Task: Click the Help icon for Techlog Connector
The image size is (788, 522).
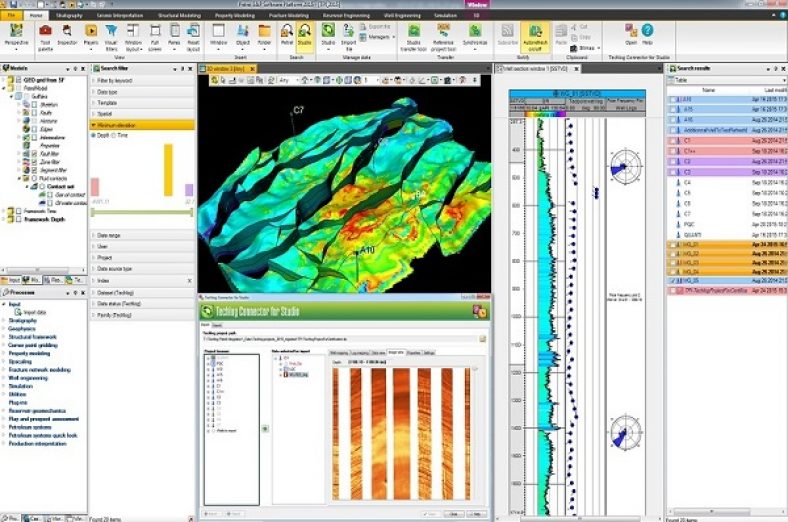Action: pos(647,35)
